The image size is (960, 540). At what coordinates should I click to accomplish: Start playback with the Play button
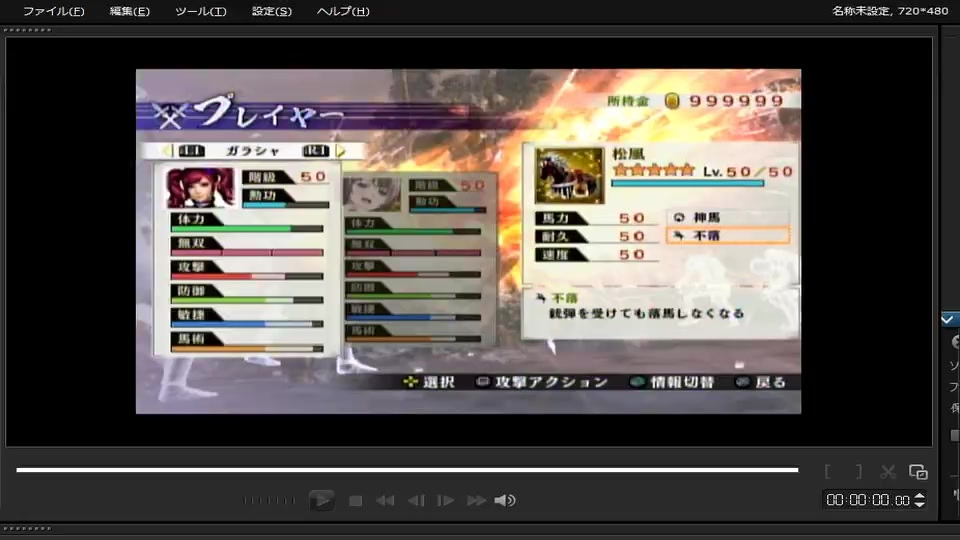click(x=321, y=500)
